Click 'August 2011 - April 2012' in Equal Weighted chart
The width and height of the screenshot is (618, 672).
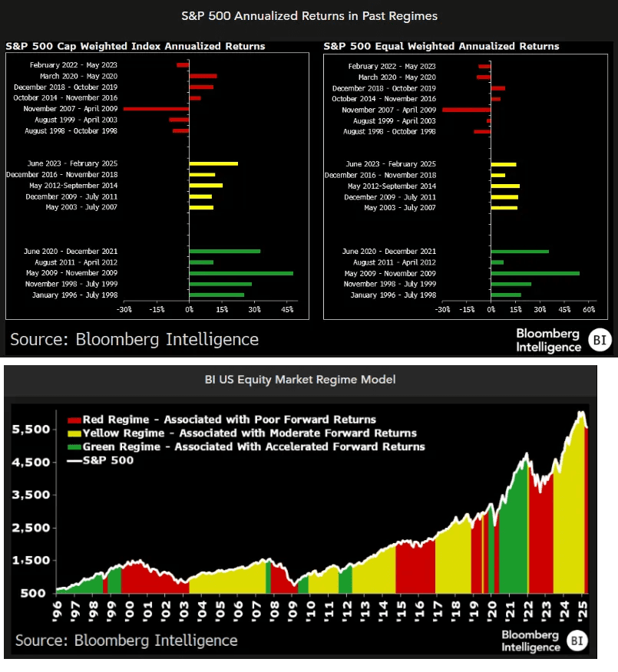[395, 262]
